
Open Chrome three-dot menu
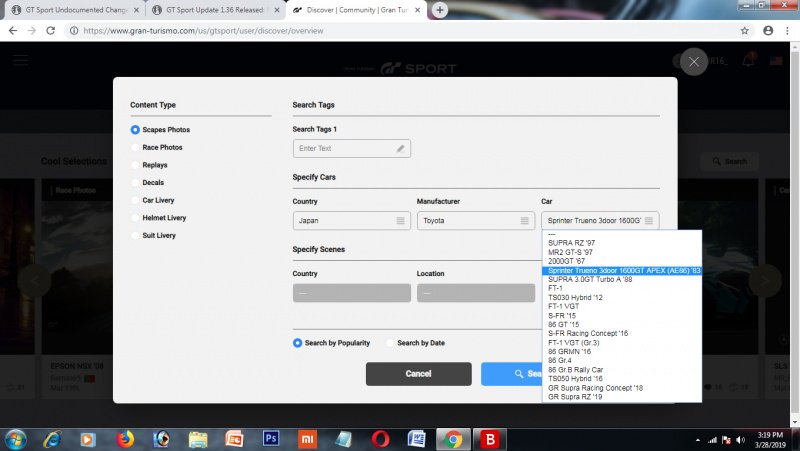787,31
